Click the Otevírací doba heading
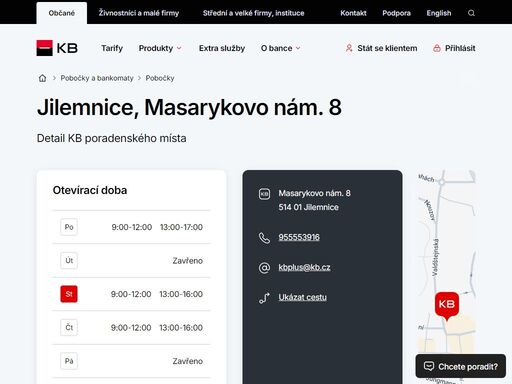The image size is (512, 384). (x=90, y=190)
